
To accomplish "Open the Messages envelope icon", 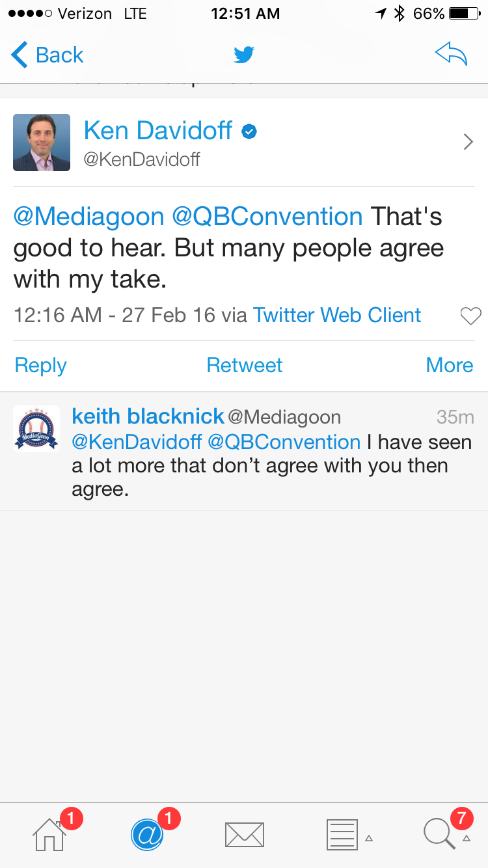I will (244, 835).
